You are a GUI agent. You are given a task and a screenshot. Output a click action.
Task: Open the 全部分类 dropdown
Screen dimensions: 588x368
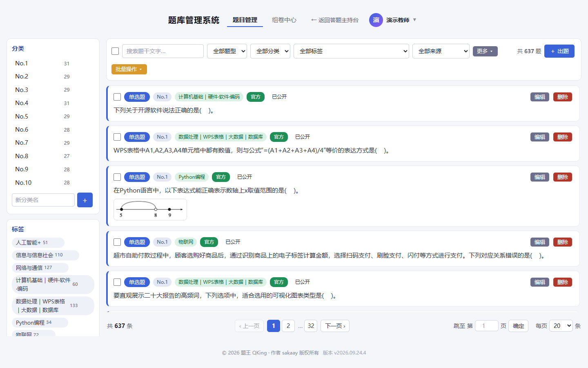tap(270, 51)
